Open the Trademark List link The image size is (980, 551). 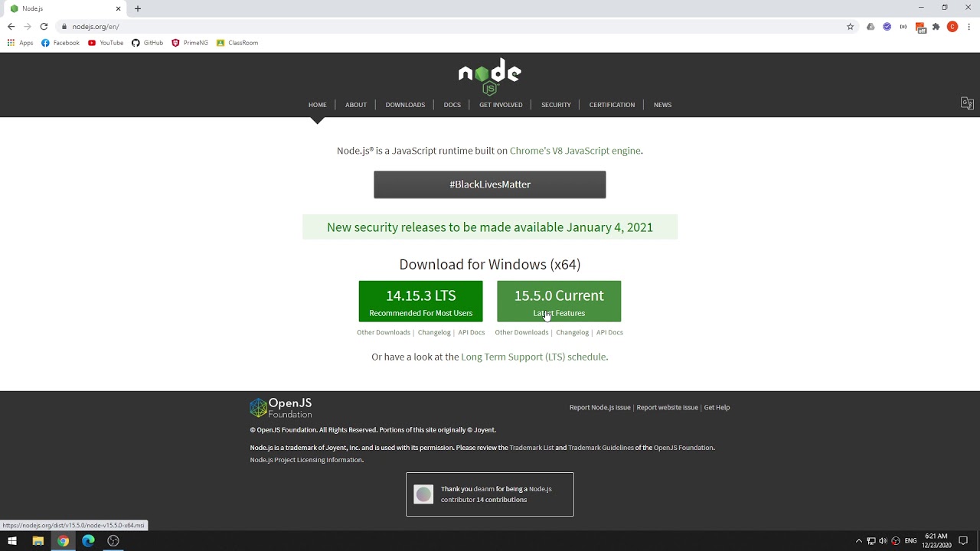(531, 448)
